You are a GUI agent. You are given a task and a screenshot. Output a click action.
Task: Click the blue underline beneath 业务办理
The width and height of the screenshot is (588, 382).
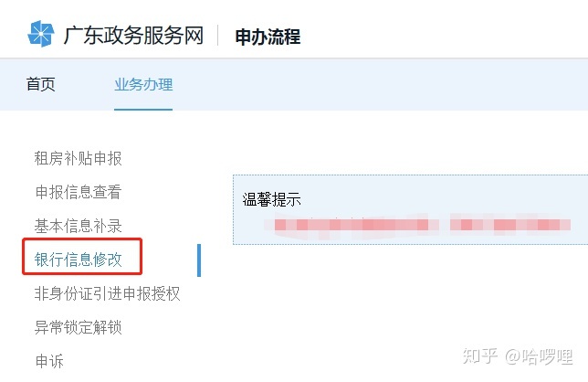point(143,110)
